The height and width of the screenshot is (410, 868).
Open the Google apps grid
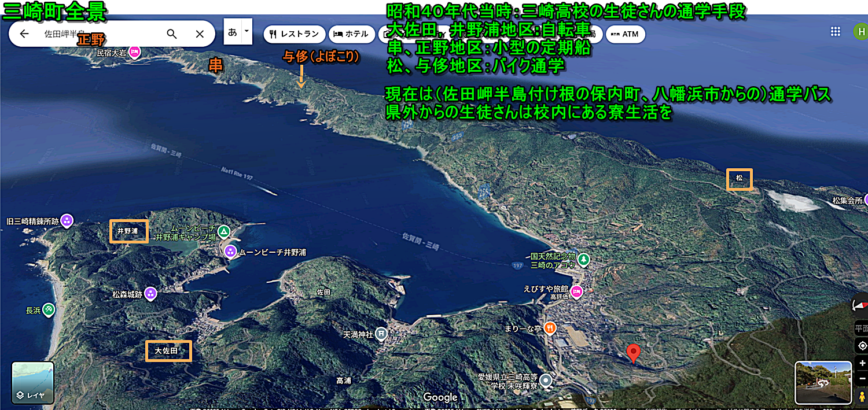(x=835, y=32)
